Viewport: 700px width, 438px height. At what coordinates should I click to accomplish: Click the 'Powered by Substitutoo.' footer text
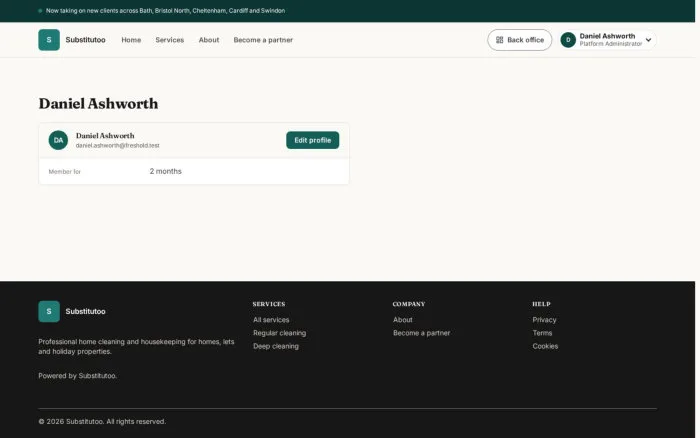click(78, 375)
